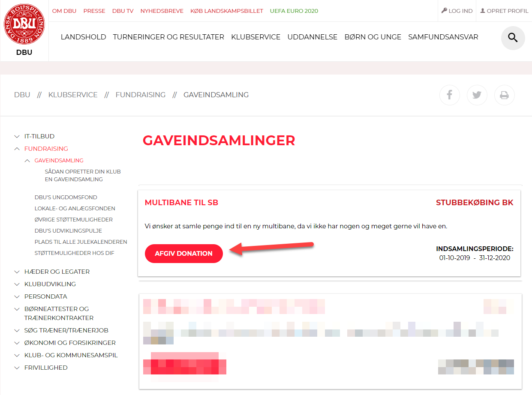Open NYHEDSBREVE link
532x395 pixels.
[x=162, y=11]
